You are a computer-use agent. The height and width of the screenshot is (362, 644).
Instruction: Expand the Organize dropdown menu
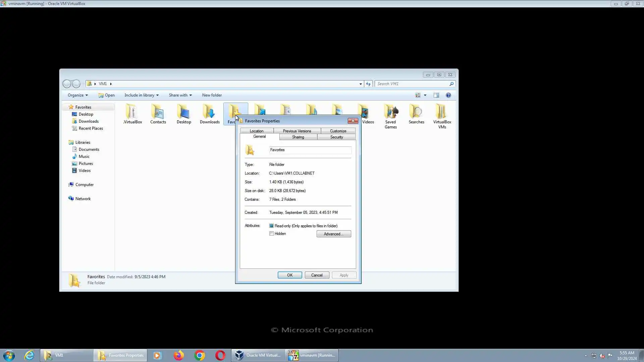pyautogui.click(x=77, y=95)
